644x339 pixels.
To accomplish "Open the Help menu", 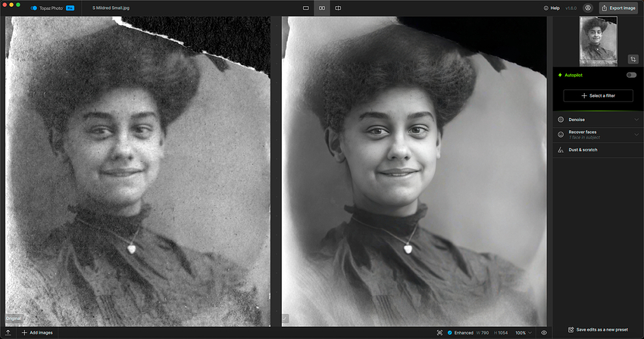I will point(552,8).
